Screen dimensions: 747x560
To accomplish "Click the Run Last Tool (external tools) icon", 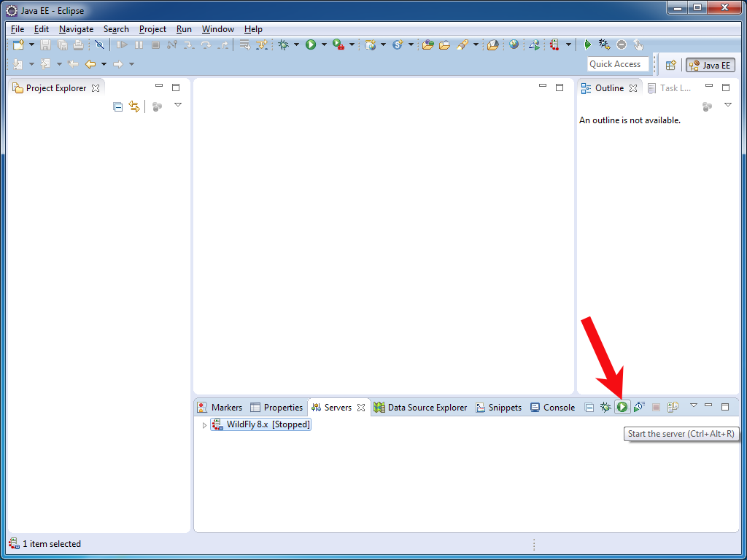I will coord(338,44).
